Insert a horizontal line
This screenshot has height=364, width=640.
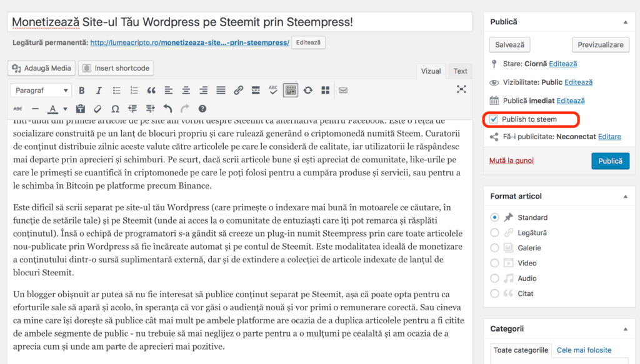(x=36, y=109)
